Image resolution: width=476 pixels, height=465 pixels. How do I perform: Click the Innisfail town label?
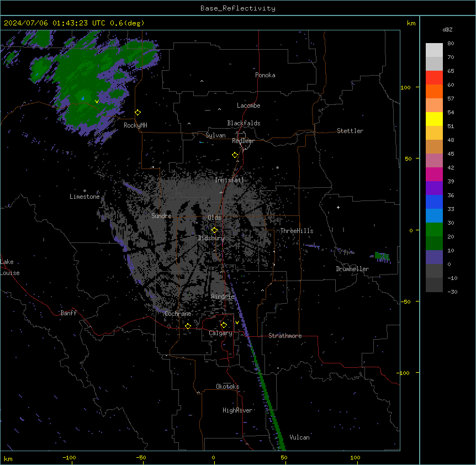point(230,180)
